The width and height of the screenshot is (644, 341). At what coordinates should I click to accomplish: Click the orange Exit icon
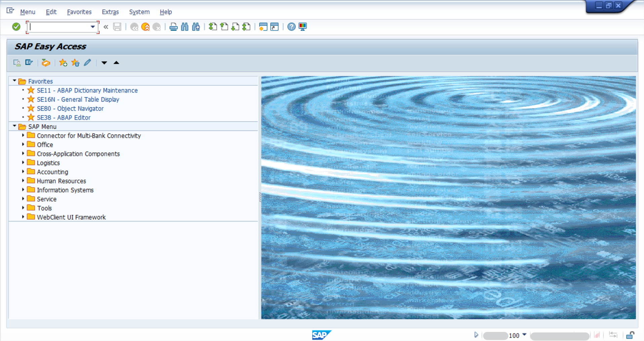point(146,27)
